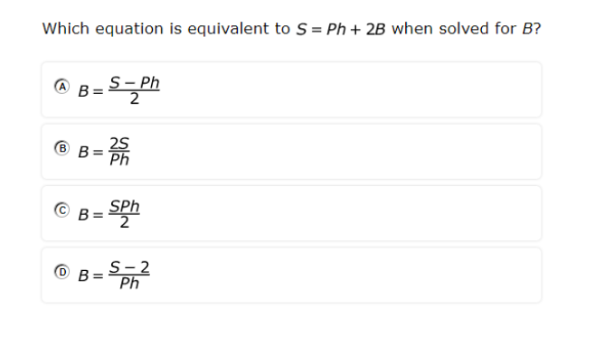Pick the answer card with (S − 2)/Ph
Screen dimensions: 614x364
pos(344,275)
